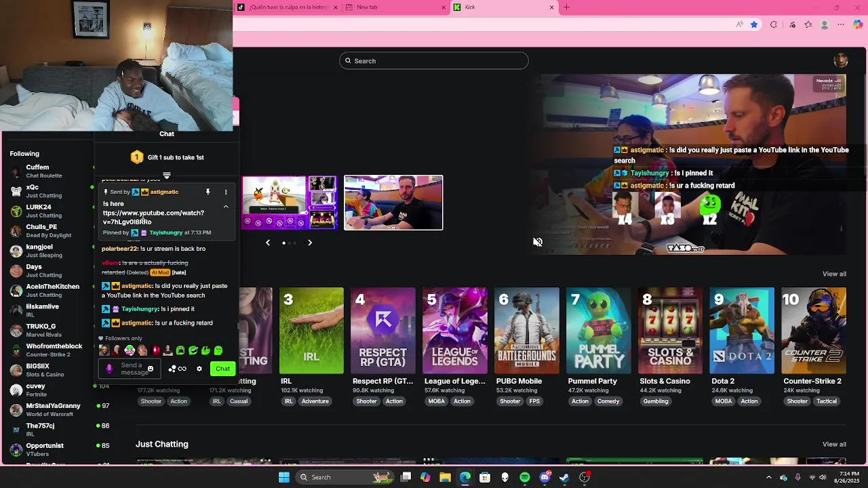The width and height of the screenshot is (868, 488).
Task: Show next featured stream with right arrow
Action: pyautogui.click(x=310, y=243)
